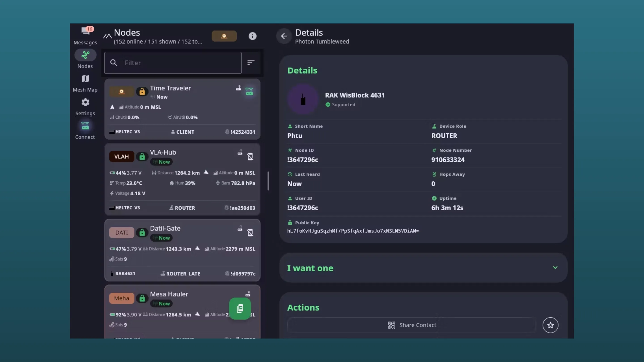
Task: Click connected radio icon on Time Traveler
Action: [x=249, y=91]
